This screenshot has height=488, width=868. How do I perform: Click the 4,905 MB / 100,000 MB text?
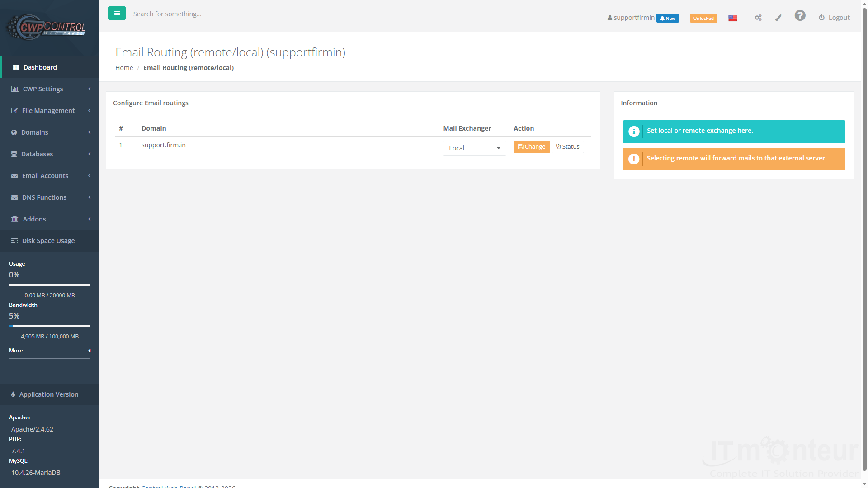coord(50,337)
